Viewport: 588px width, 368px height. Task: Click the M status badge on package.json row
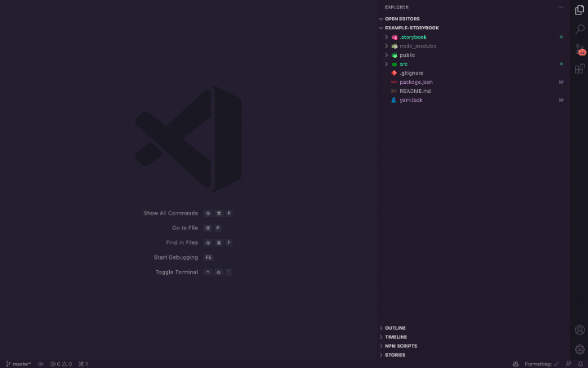561,82
